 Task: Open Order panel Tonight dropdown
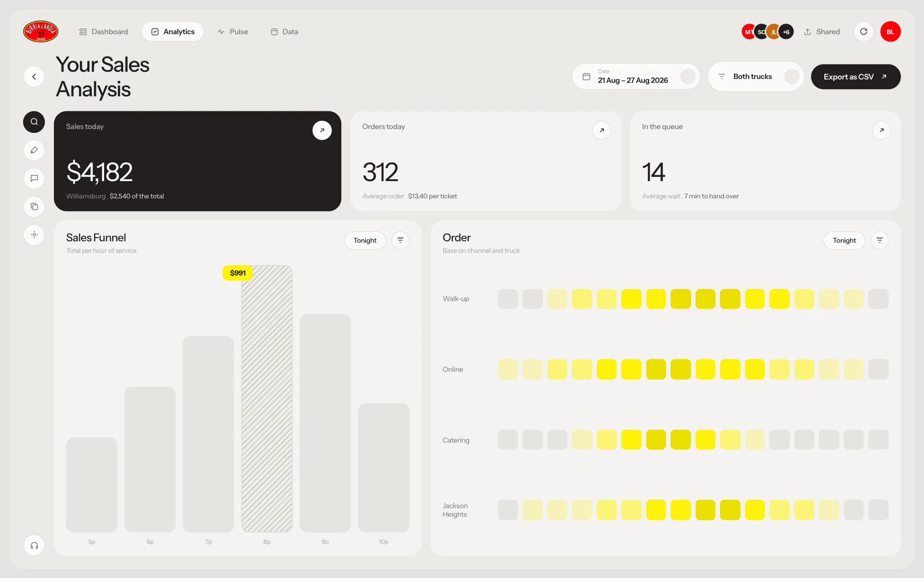tap(844, 240)
